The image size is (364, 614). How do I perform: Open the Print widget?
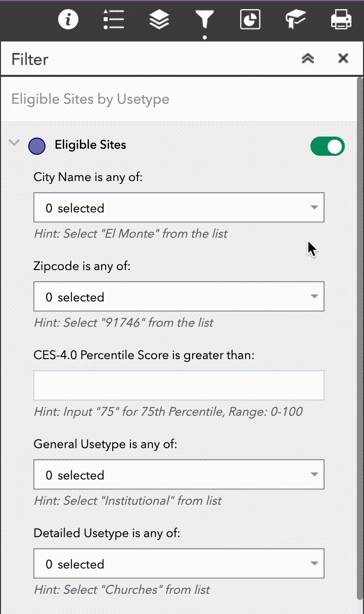341,20
